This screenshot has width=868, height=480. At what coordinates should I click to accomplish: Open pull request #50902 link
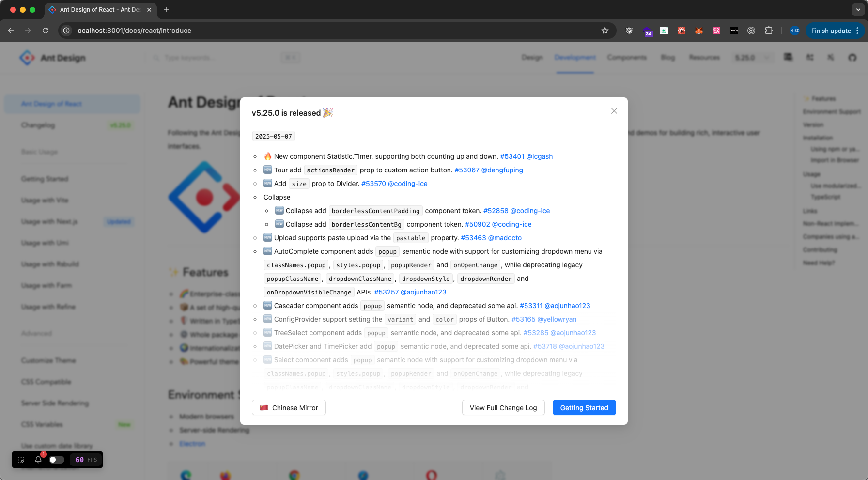click(x=478, y=224)
